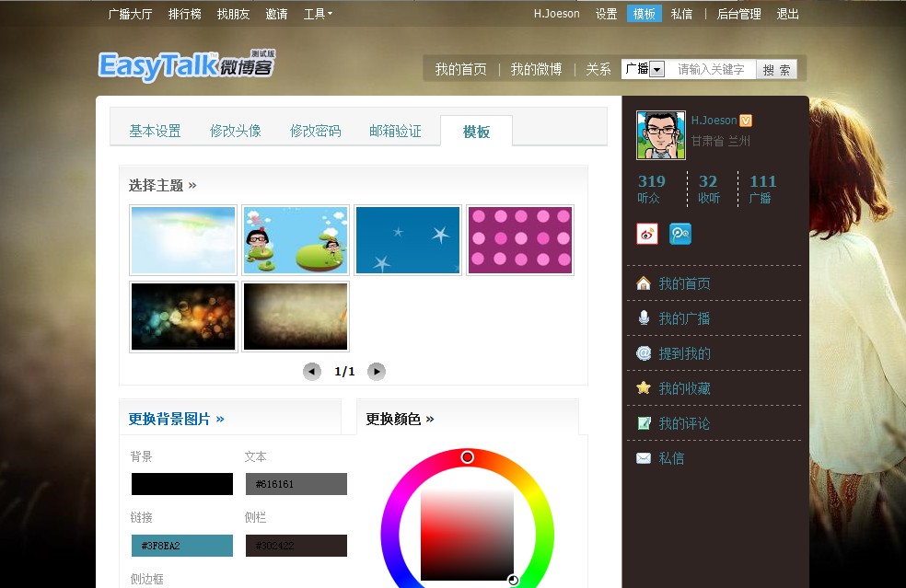Switch to the 修改头像 tab
The image size is (906, 588).
point(238,131)
